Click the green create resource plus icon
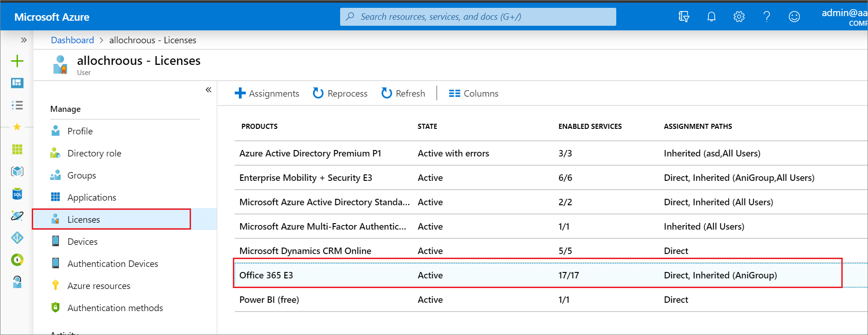 (17, 61)
